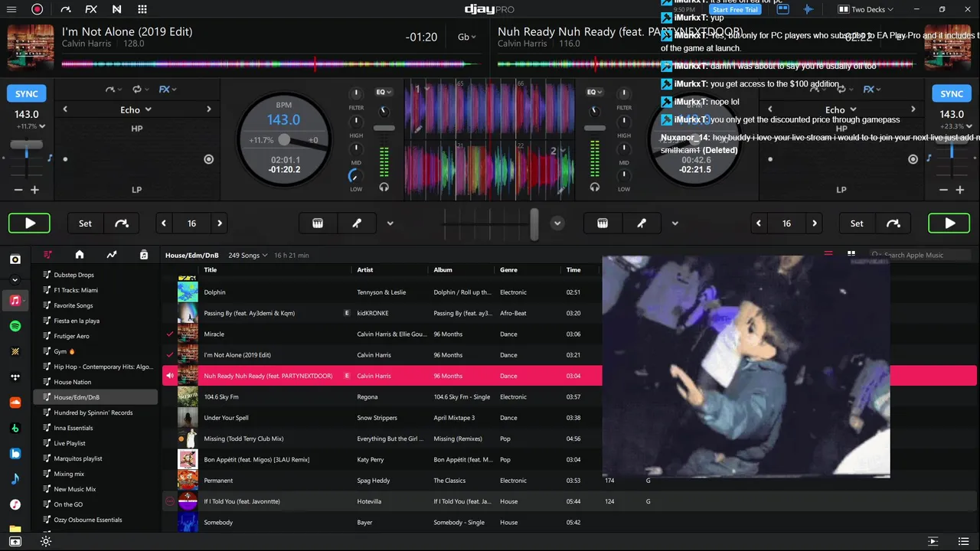Image resolution: width=980 pixels, height=551 pixels.
Task: Open right deck Echo effect dropdown
Action: point(841,109)
